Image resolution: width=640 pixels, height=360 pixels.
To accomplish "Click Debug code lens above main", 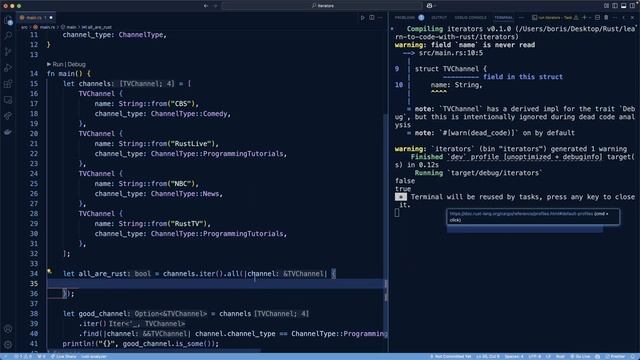I will 76,64.
